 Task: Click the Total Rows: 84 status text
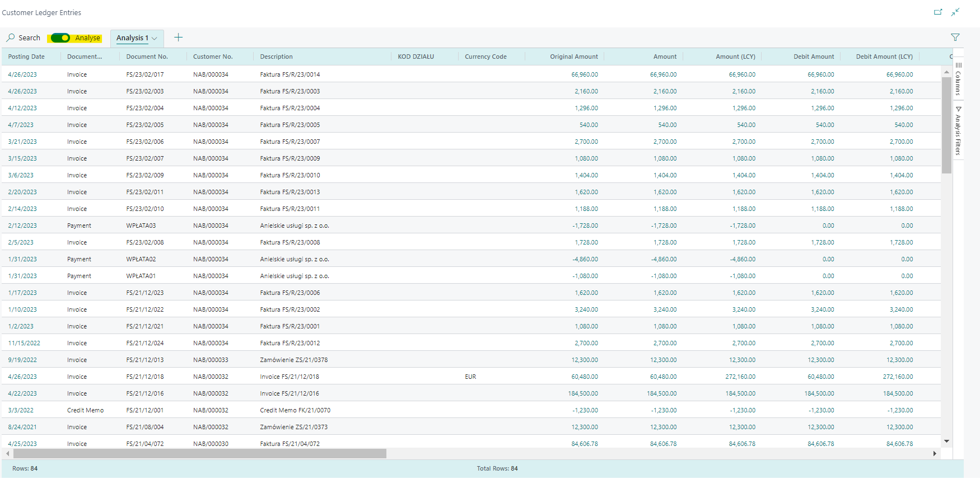point(497,468)
